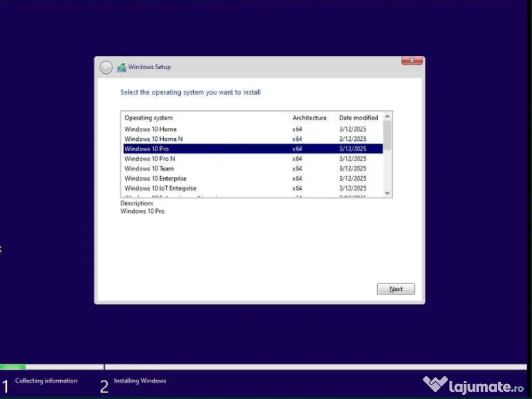Click the Windows Setup title icon
The image size is (532, 399).
(122, 68)
